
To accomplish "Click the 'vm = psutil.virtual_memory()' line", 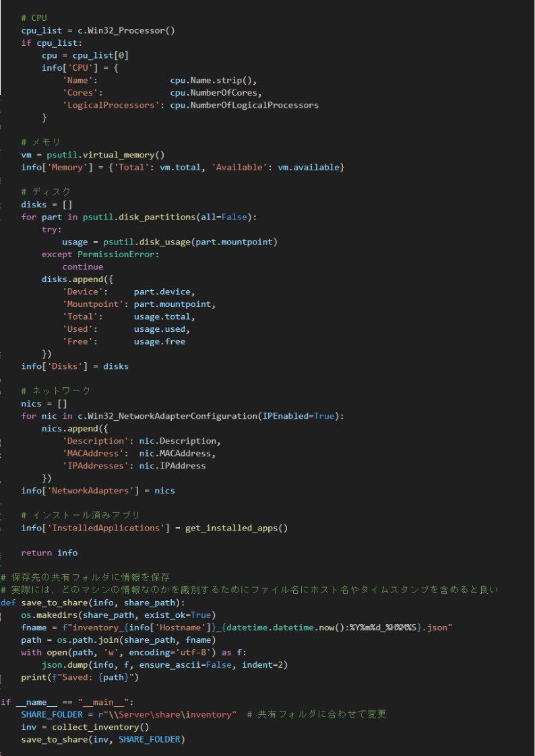I will tap(93, 155).
